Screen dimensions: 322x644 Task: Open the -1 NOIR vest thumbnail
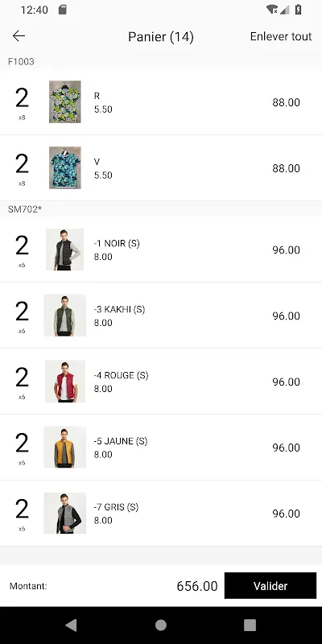[x=65, y=250]
